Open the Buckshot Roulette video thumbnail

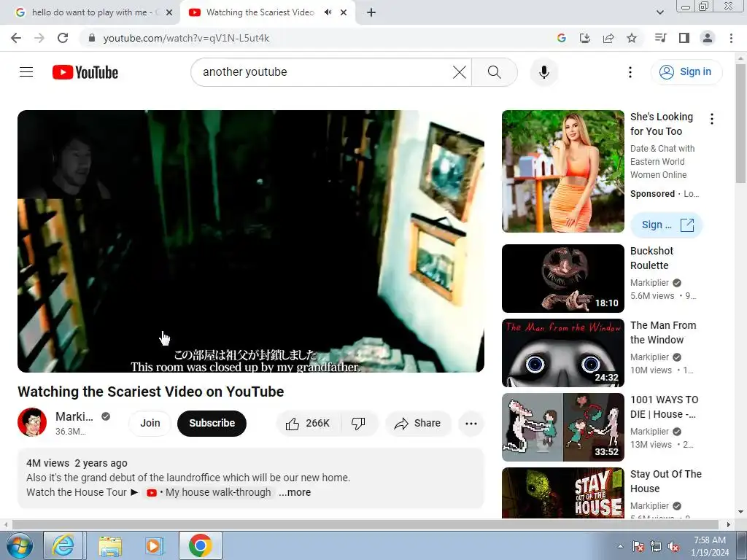tap(563, 279)
